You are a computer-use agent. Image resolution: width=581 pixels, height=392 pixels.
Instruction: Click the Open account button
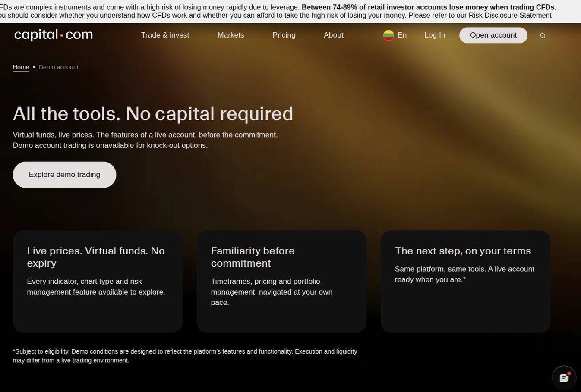coord(493,35)
